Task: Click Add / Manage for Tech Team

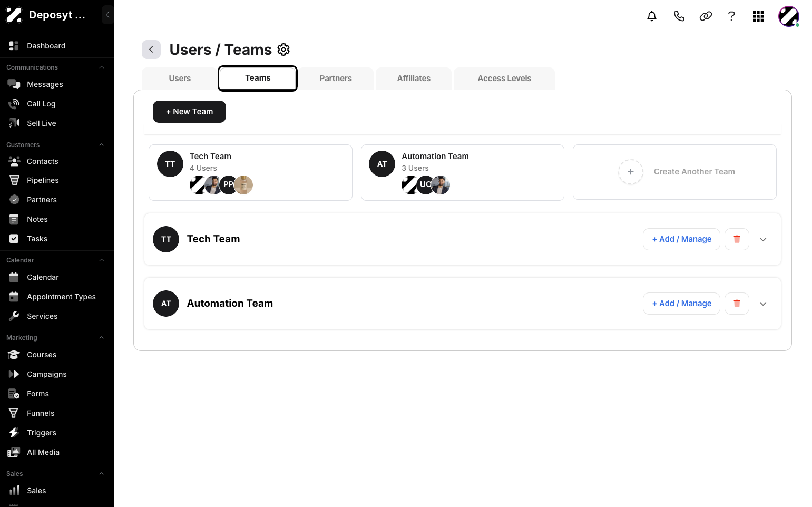Action: (x=681, y=239)
